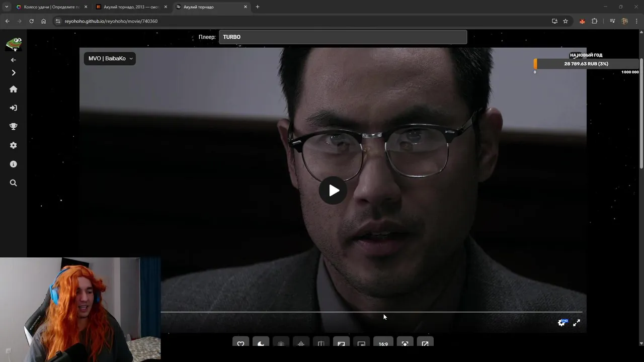Click the frog logo in the sidebar

pos(14,44)
